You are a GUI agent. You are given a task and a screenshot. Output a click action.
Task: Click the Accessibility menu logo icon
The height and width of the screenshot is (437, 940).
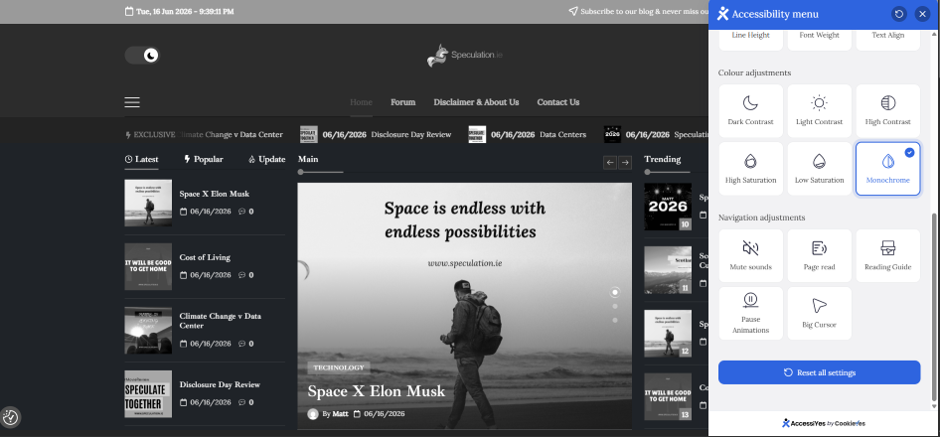(723, 14)
